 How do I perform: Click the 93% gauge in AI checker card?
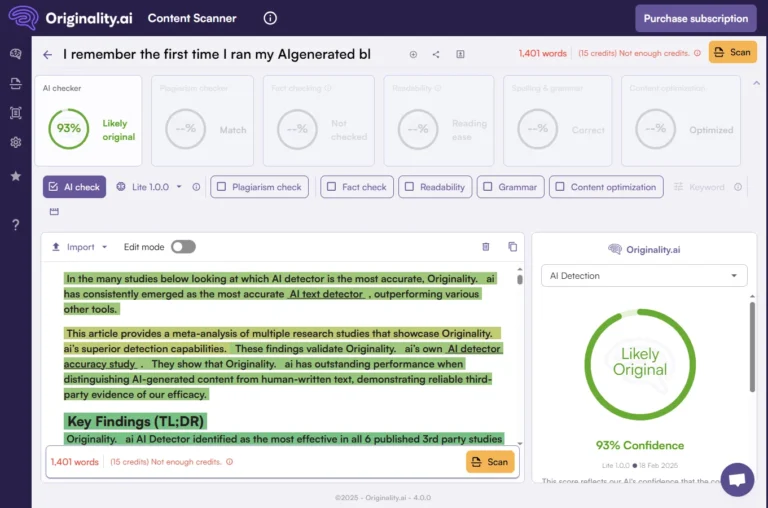[69, 129]
